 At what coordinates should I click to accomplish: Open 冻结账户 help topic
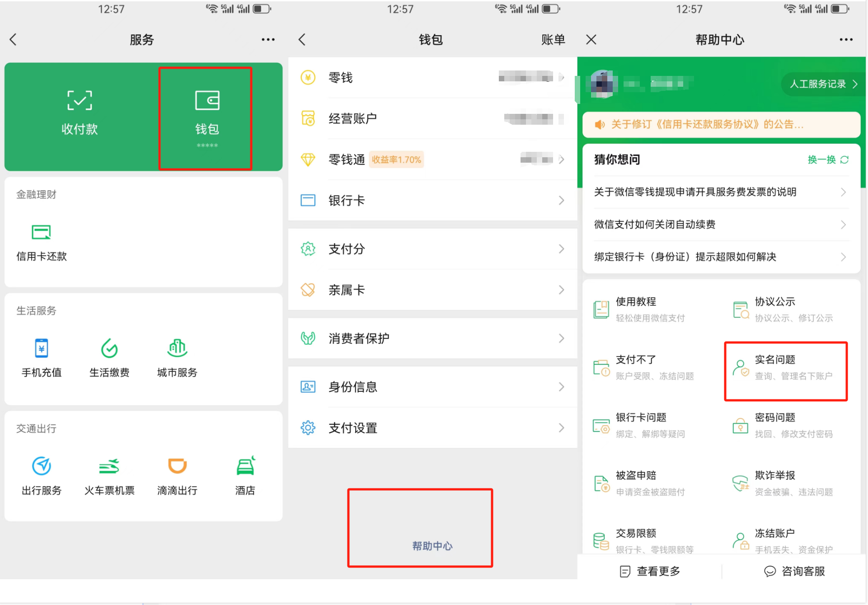[x=783, y=541]
